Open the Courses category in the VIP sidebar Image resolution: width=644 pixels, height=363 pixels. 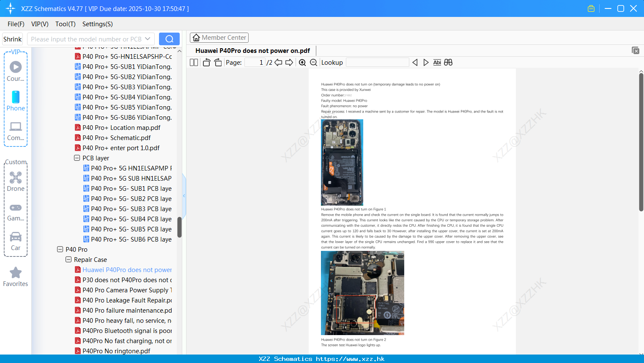[x=16, y=71]
